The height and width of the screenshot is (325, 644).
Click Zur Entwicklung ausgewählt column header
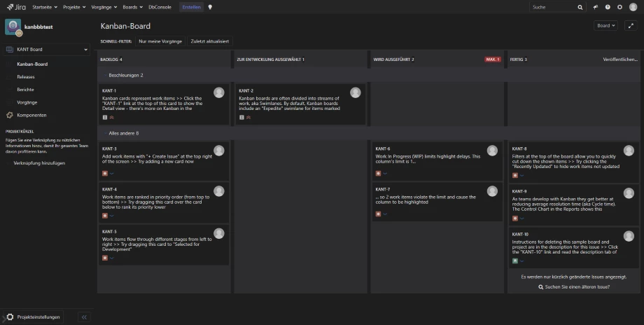tap(271, 60)
